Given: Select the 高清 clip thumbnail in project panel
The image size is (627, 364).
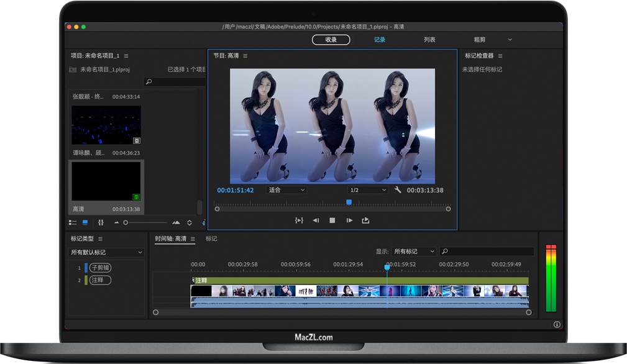Looking at the screenshot, I should coord(106,182).
